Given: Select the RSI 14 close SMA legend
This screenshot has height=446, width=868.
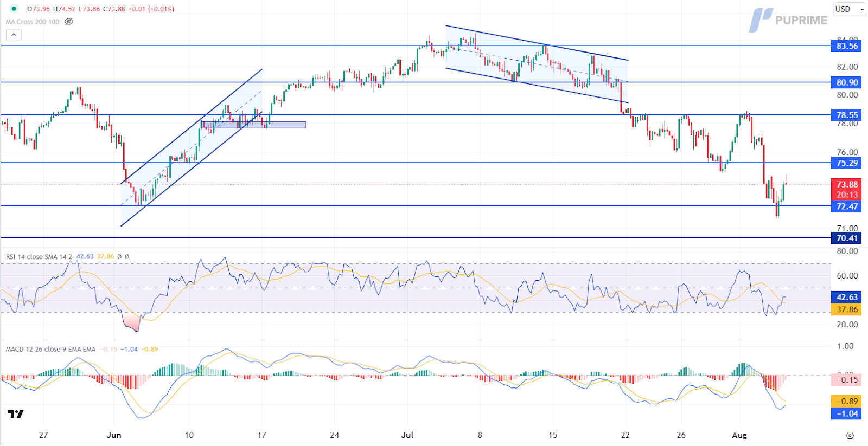Looking at the screenshot, I should pyautogui.click(x=39, y=256).
